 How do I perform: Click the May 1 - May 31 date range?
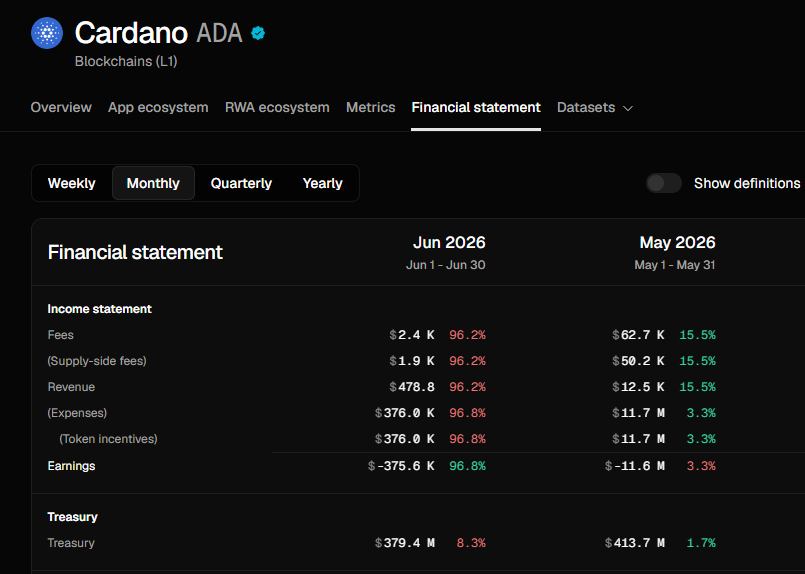coord(675,265)
